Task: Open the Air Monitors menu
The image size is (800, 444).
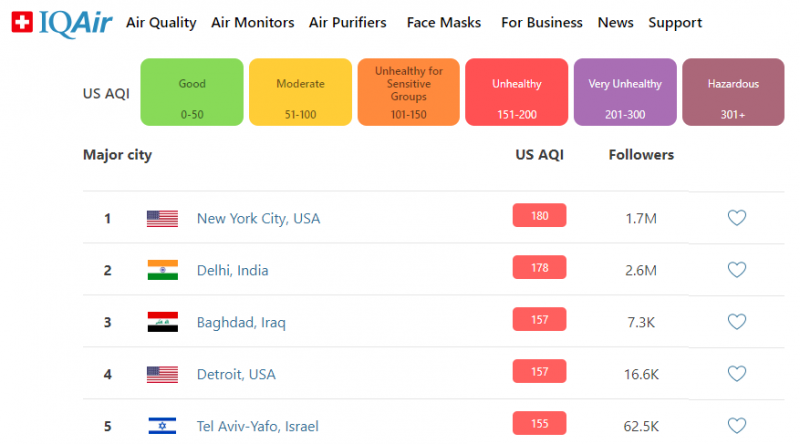Action: [253, 22]
